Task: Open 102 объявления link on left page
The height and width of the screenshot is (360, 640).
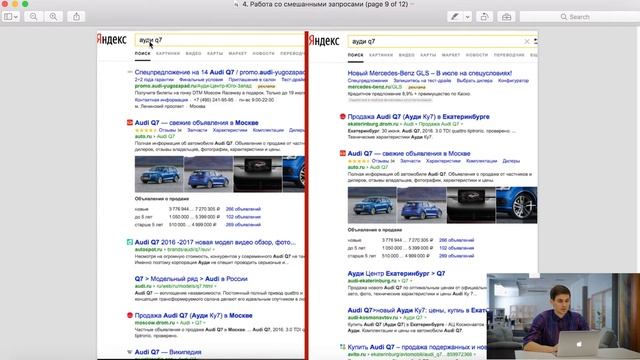Action: point(243,217)
